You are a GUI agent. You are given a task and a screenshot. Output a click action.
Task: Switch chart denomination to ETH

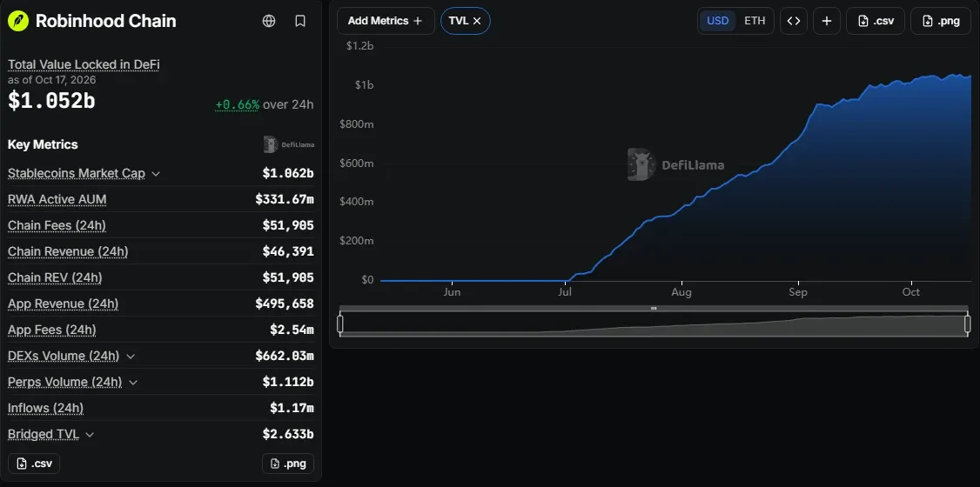click(x=755, y=21)
